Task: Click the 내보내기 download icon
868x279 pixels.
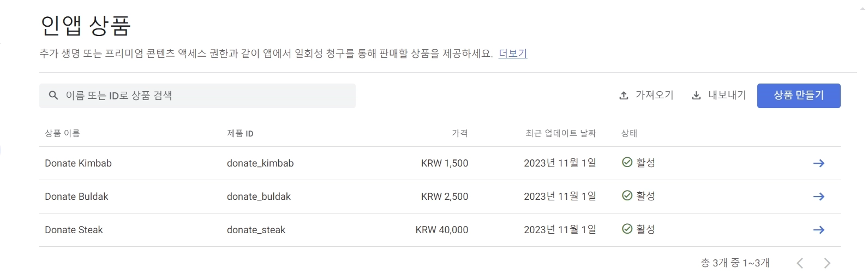Action: click(x=696, y=96)
